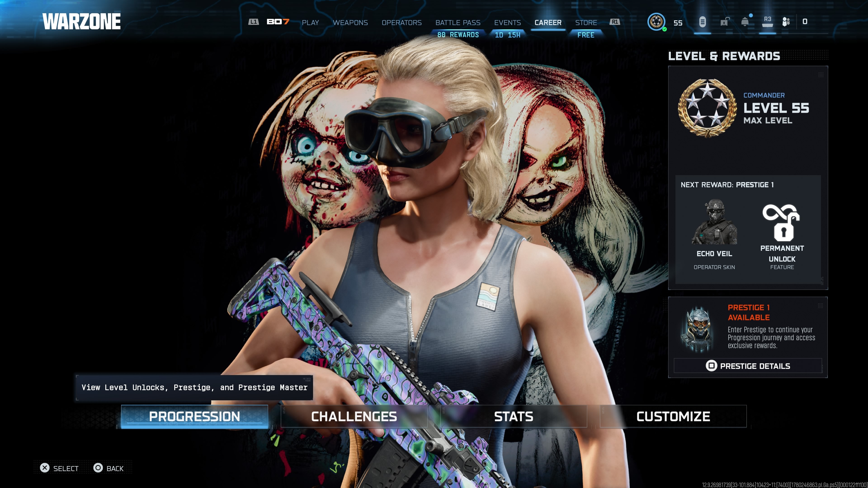The image size is (868, 488).
Task: Click the 80 Rewards badge under Battle Pass
Action: pyautogui.click(x=458, y=35)
